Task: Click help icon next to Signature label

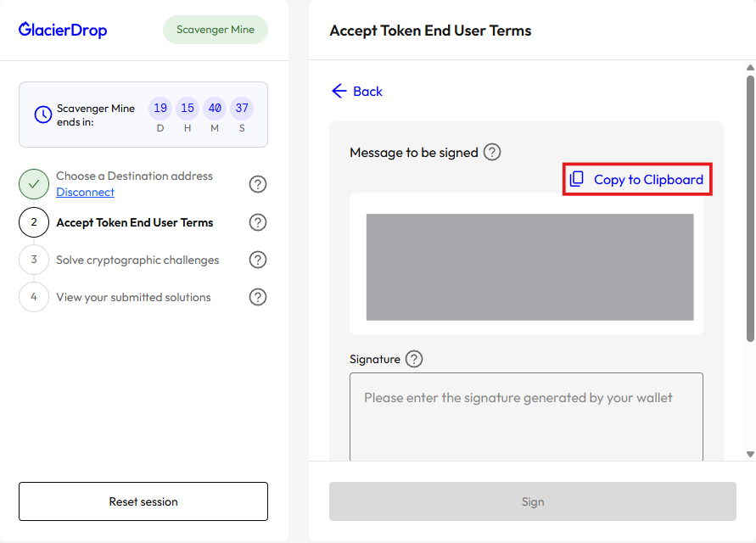Action: 414,359
